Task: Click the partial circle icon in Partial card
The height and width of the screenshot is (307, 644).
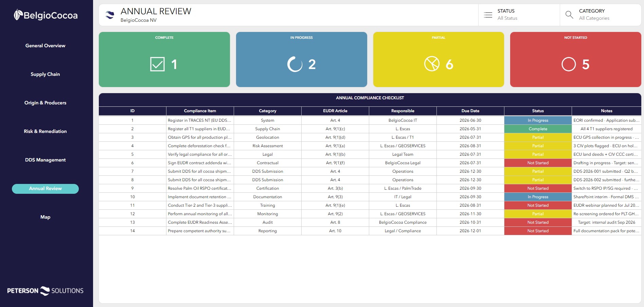Action: click(x=432, y=64)
